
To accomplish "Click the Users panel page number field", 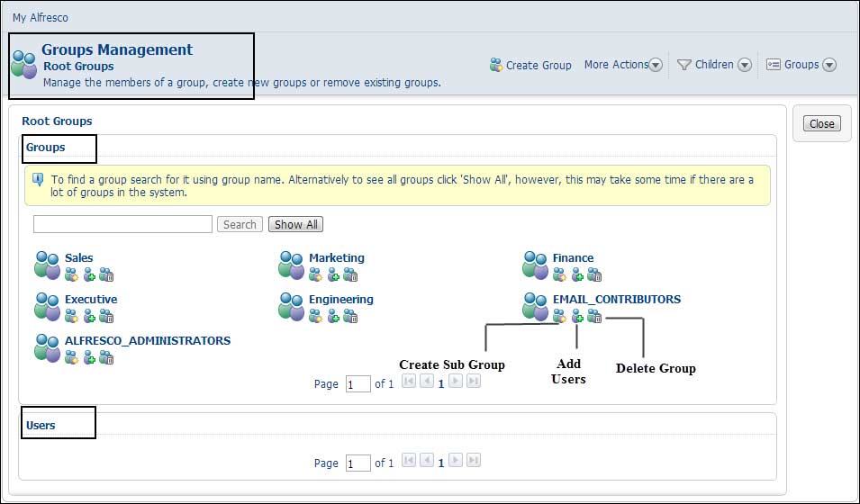I will (x=358, y=463).
